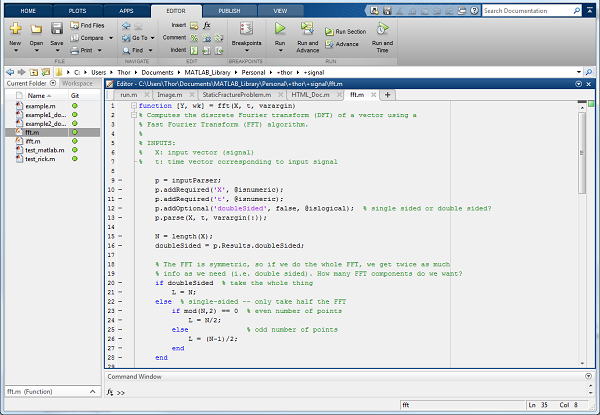Open the Breakpoints dropdown arrow
The image size is (600, 415).
247,50
